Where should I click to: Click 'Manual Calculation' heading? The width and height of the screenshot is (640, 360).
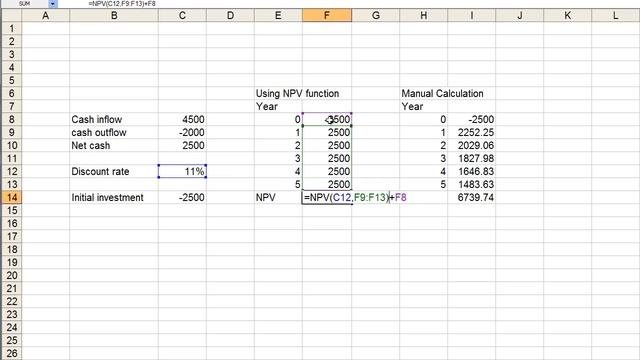[x=442, y=93]
